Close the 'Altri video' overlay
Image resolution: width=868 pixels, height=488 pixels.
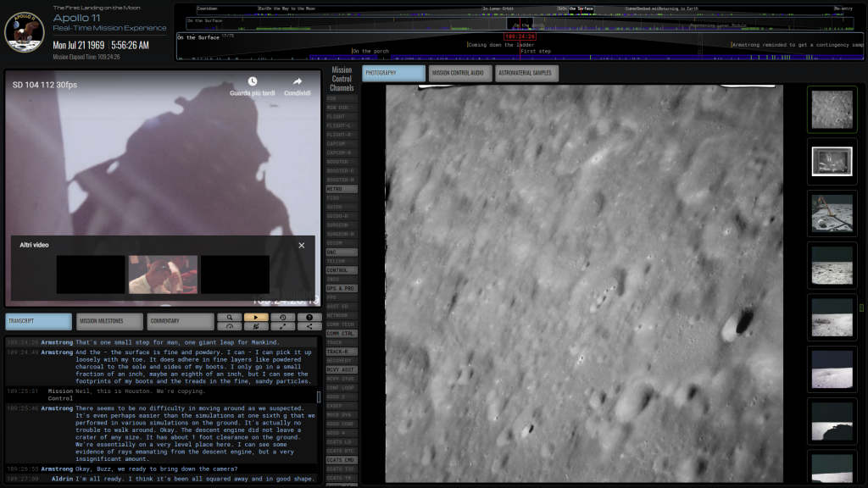coord(301,245)
